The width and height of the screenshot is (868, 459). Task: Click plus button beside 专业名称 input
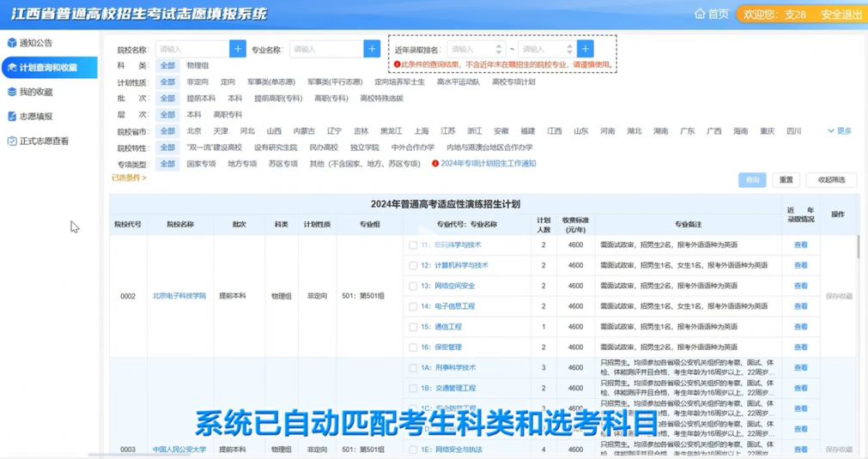point(372,49)
